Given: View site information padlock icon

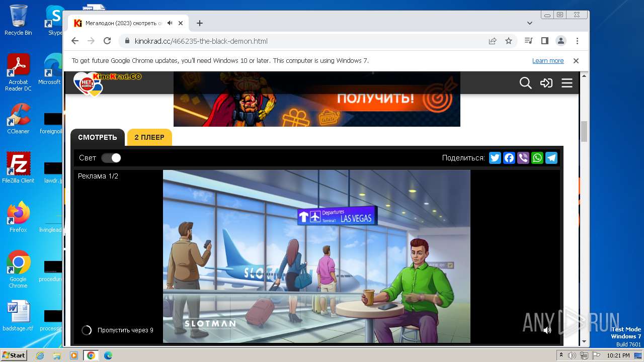Looking at the screenshot, I should point(127,41).
